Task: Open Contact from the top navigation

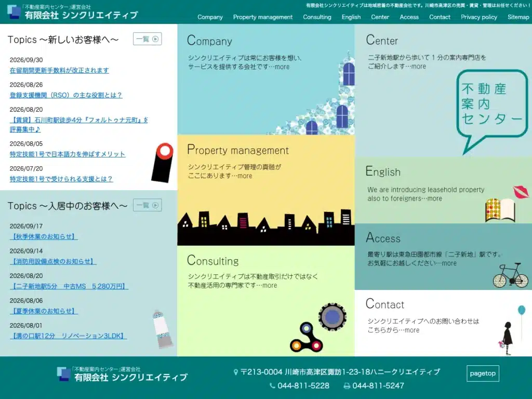Action: coord(440,17)
